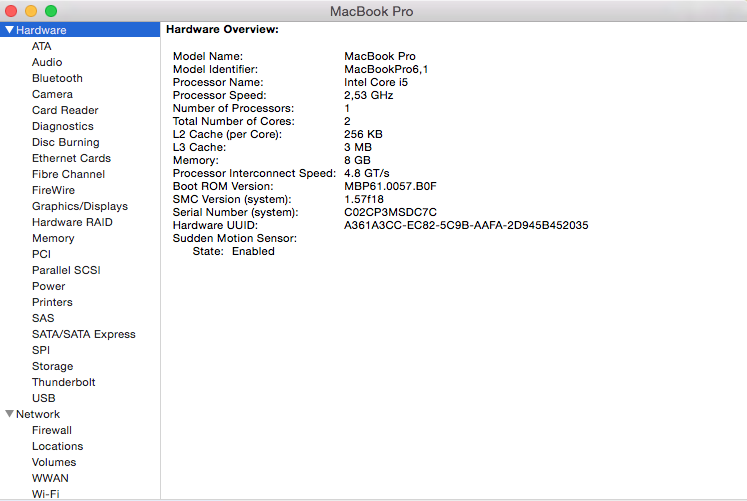This screenshot has width=747, height=501.
Task: Select Memory in the sidebar
Action: [x=53, y=238]
